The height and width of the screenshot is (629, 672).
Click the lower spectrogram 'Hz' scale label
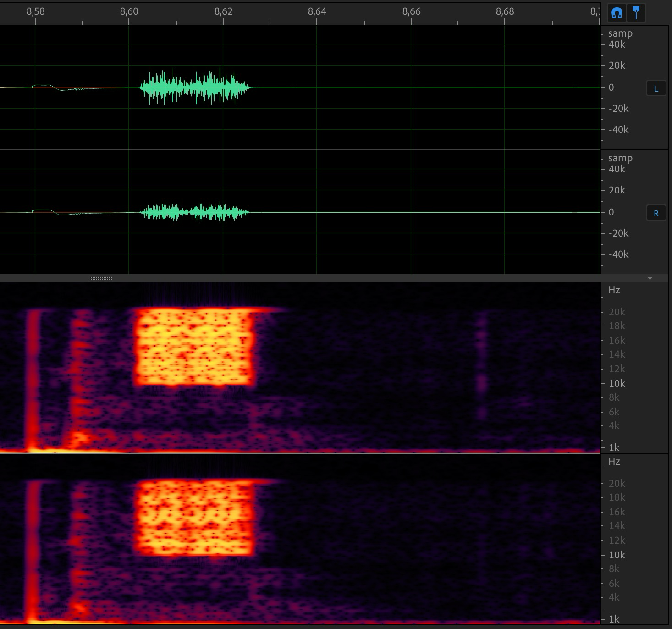[614, 462]
